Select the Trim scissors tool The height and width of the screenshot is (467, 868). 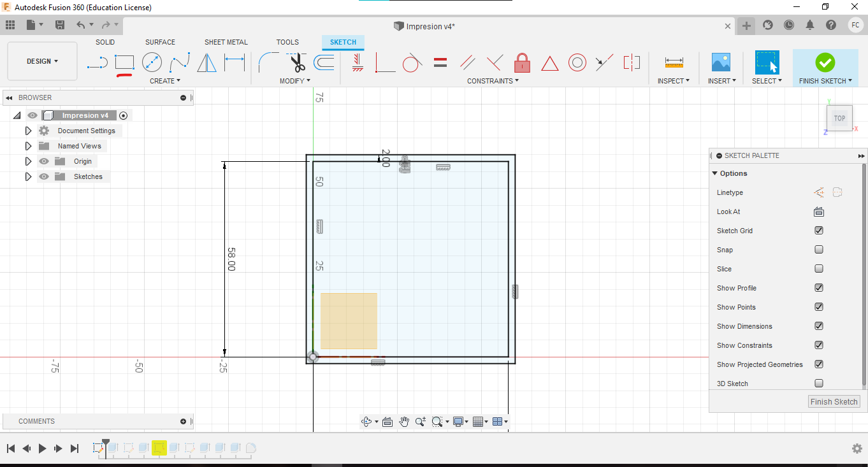pyautogui.click(x=297, y=62)
